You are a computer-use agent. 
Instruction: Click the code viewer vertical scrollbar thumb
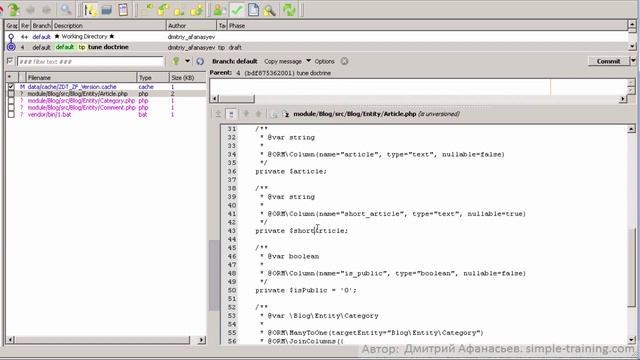click(631, 267)
